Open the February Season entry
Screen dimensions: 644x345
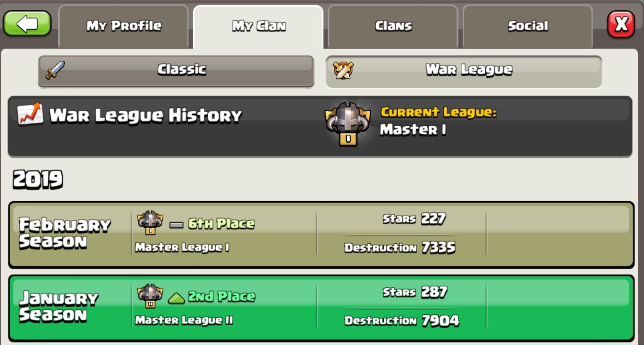pos(321,235)
